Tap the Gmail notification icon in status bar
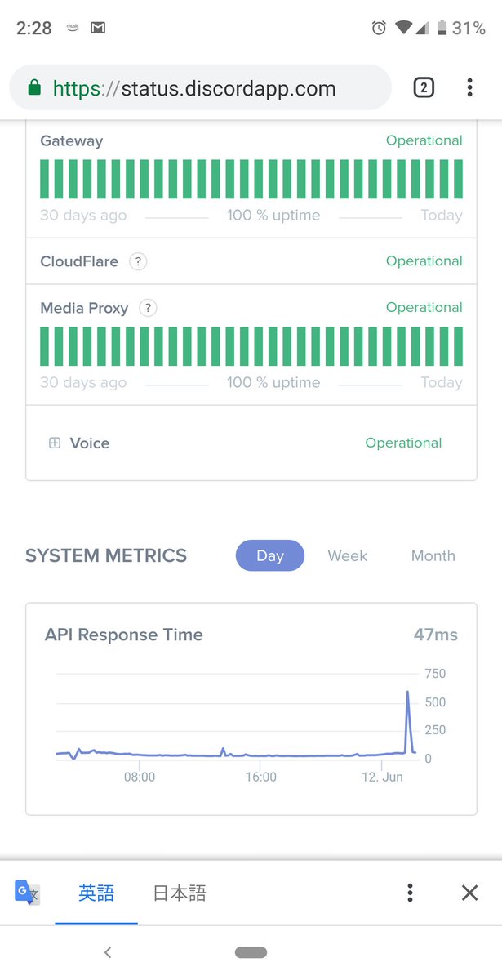 pos(98,28)
